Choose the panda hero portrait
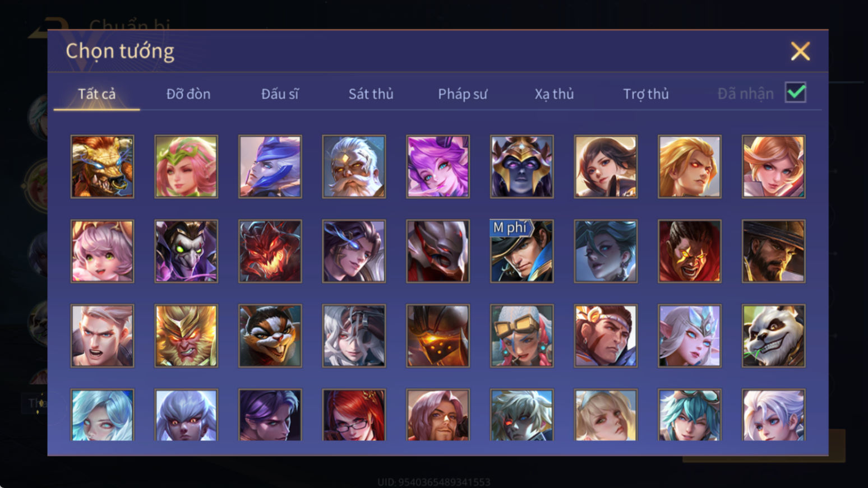The height and width of the screenshot is (488, 868). pyautogui.click(x=773, y=336)
